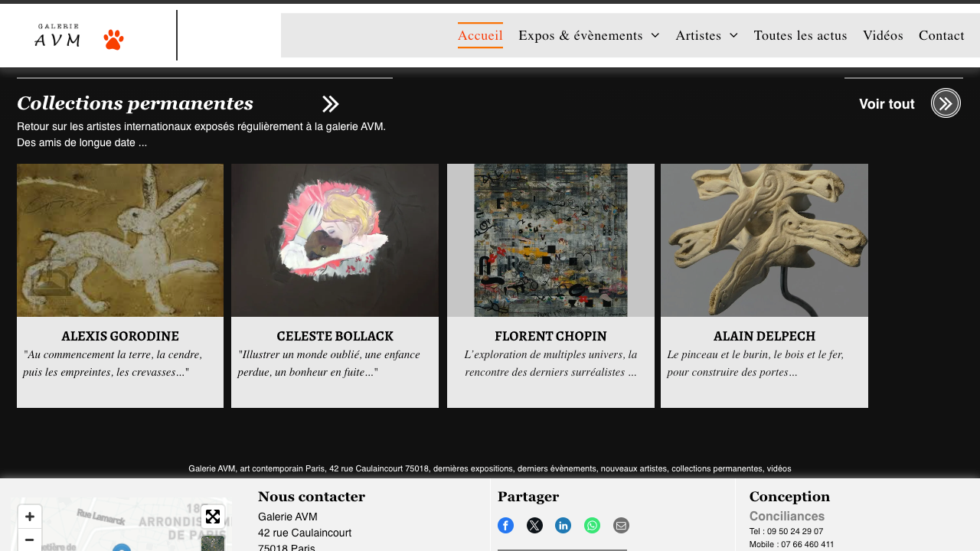Screen dimensions: 980x551
Task: Open the Alexis Gorodine rabbit artwork thumbnail
Action: coord(120,240)
